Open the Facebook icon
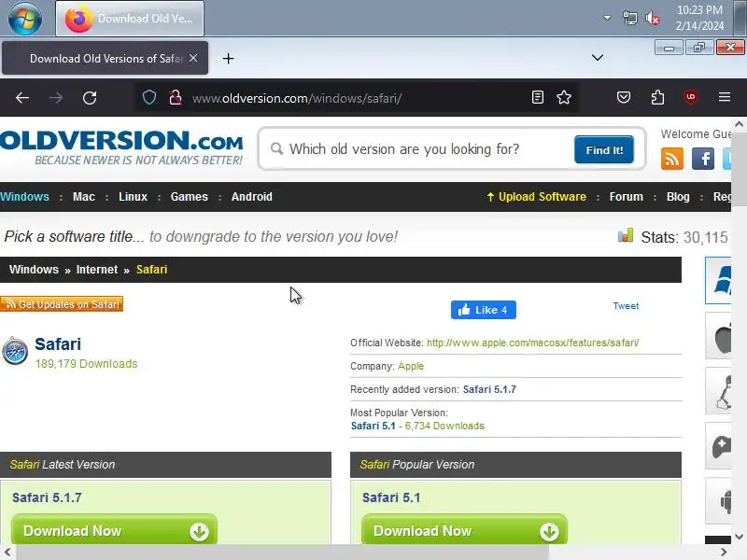The width and height of the screenshot is (747, 560). click(x=703, y=159)
